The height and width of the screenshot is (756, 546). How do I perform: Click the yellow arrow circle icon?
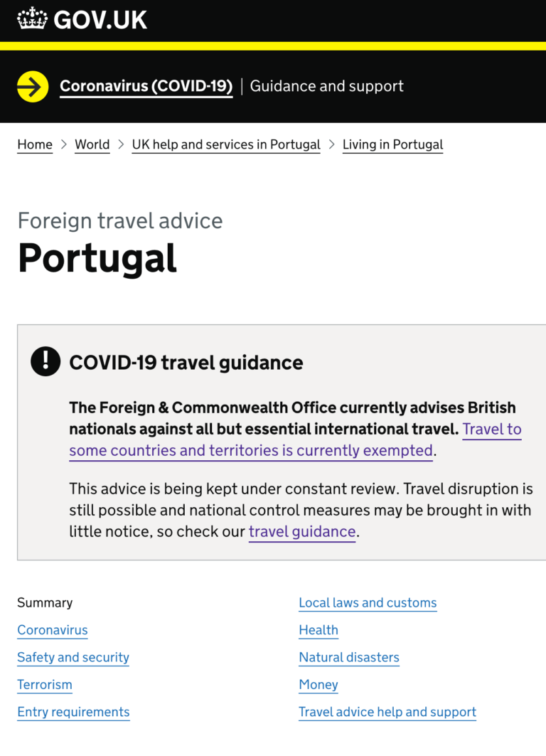[30, 86]
